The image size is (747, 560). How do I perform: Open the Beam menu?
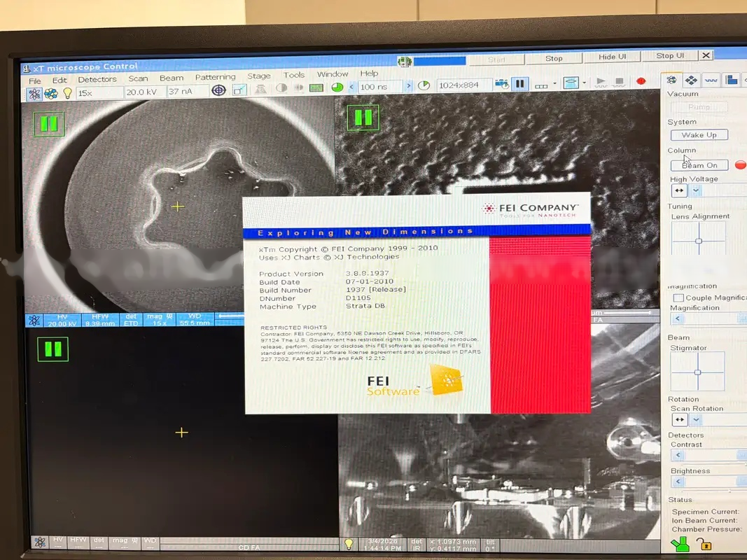tap(172, 78)
